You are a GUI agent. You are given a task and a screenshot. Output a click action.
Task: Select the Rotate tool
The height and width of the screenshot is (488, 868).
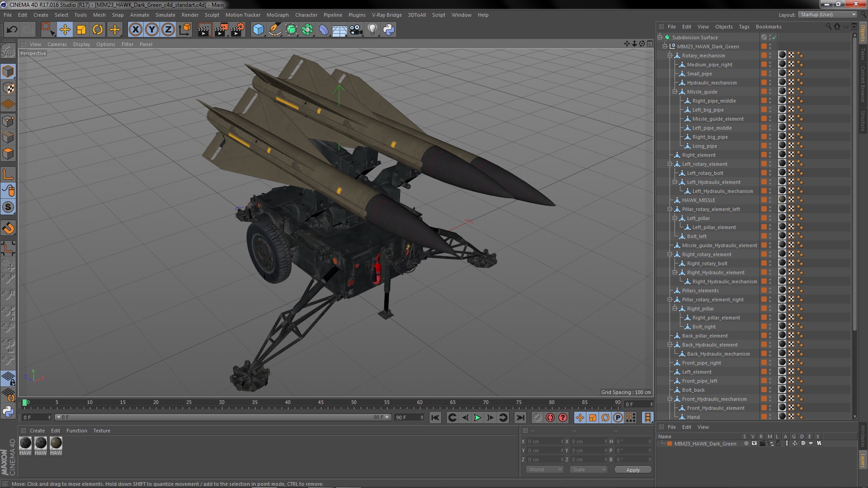tap(98, 30)
